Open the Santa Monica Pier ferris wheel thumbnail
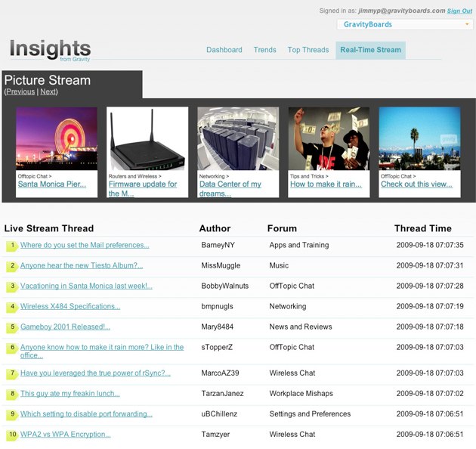The width and height of the screenshot is (476, 449). (57, 139)
